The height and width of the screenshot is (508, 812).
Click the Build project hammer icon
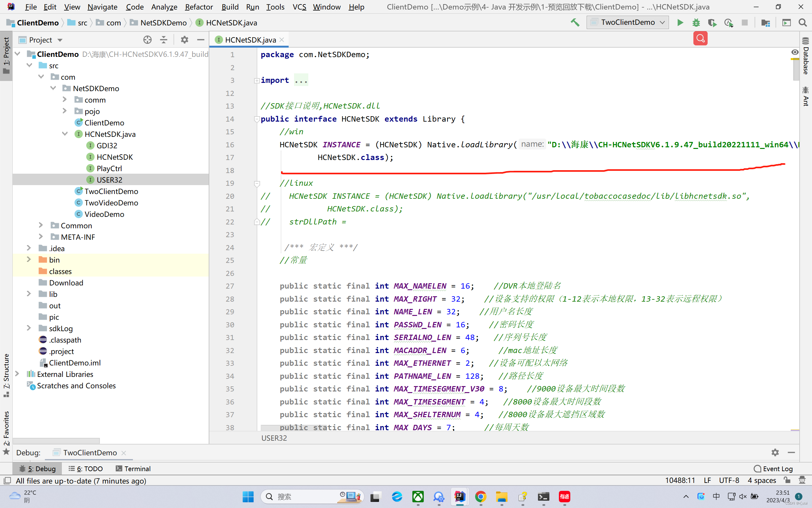point(575,23)
